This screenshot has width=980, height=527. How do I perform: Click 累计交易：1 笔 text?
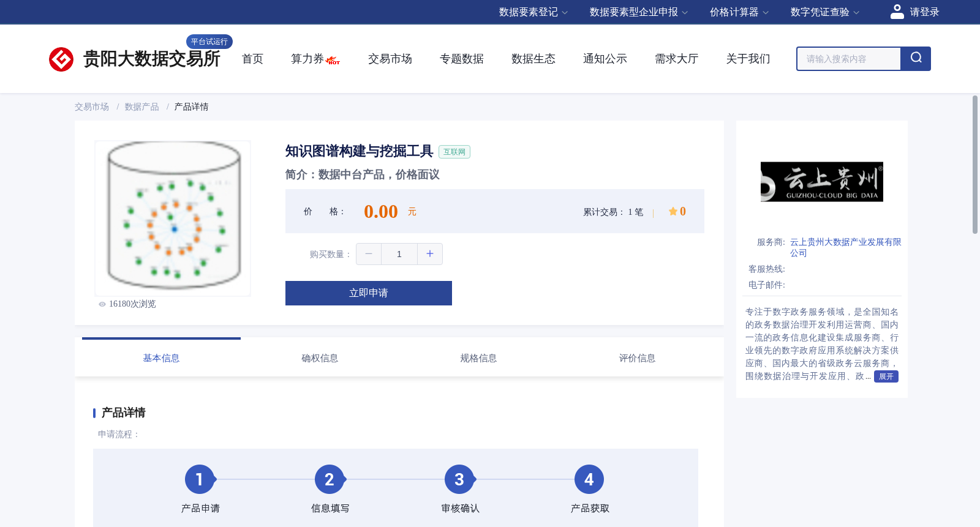[613, 212]
